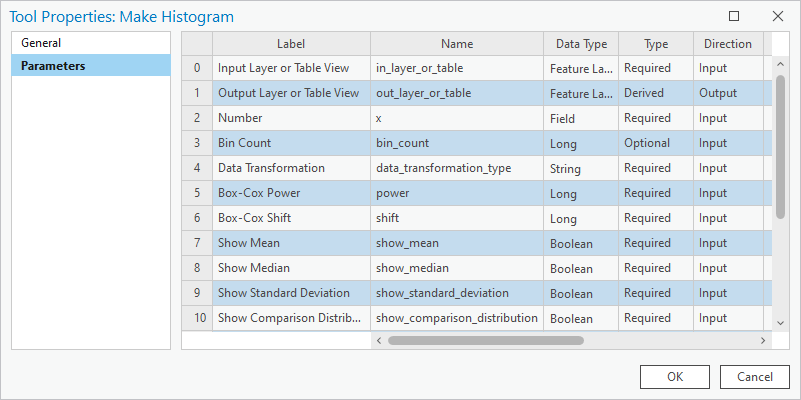
Task: Open Direction cell showing Output
Action: click(729, 93)
